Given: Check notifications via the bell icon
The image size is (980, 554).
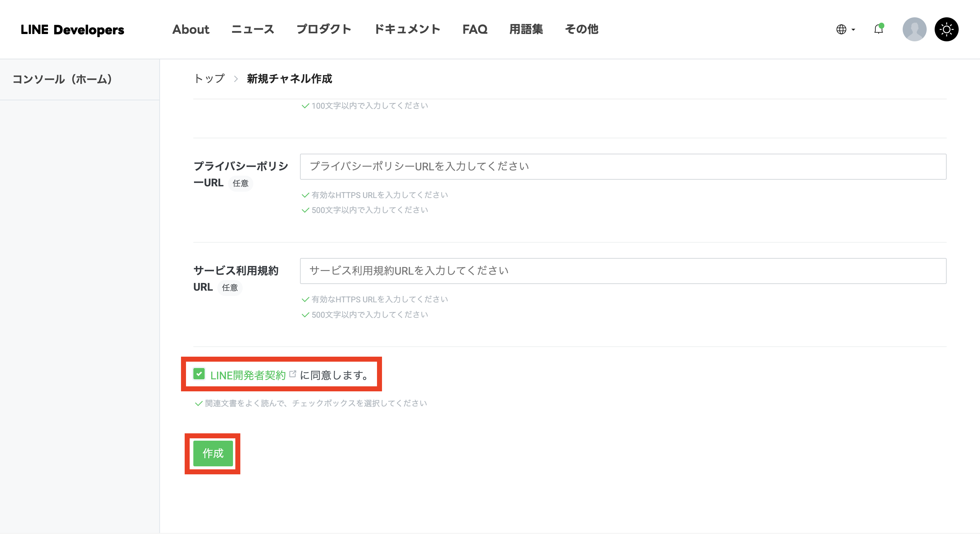Looking at the screenshot, I should coord(878,29).
